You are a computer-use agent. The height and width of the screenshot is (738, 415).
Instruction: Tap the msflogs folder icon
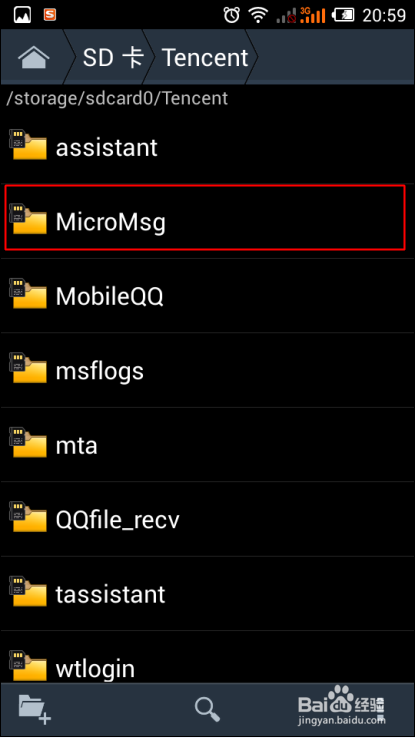coord(28,368)
